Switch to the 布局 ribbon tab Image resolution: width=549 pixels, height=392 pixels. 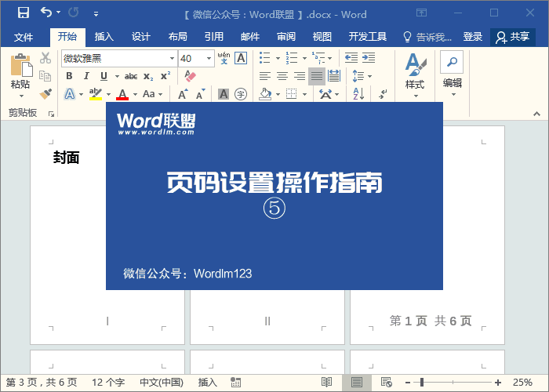pyautogui.click(x=177, y=36)
